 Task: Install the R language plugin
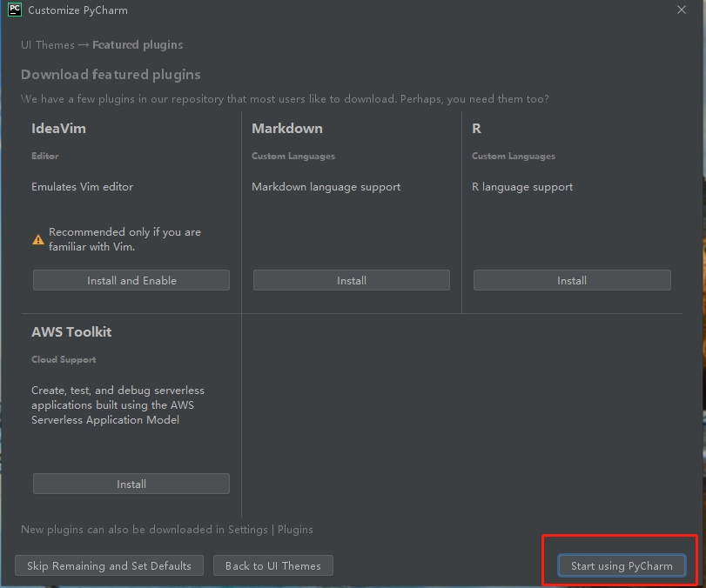(x=572, y=280)
